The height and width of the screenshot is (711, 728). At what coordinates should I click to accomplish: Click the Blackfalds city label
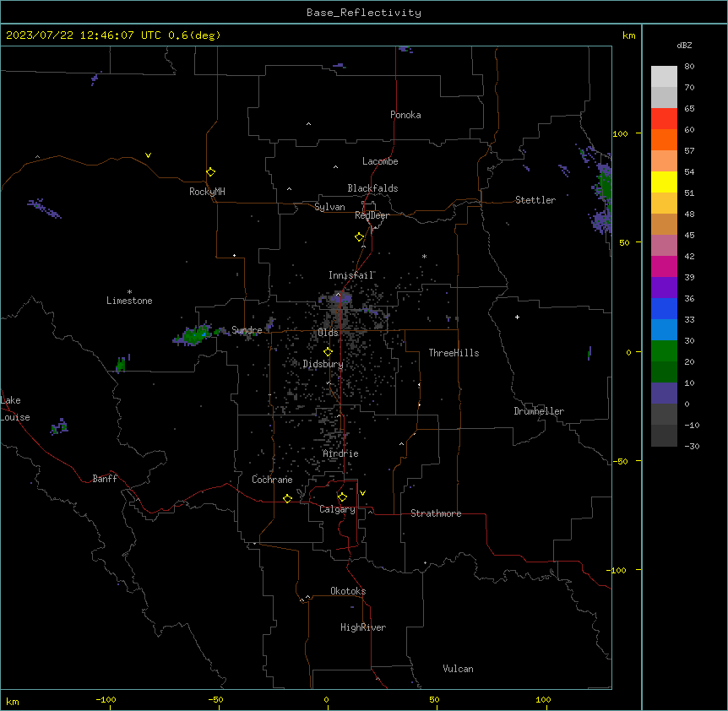click(372, 188)
